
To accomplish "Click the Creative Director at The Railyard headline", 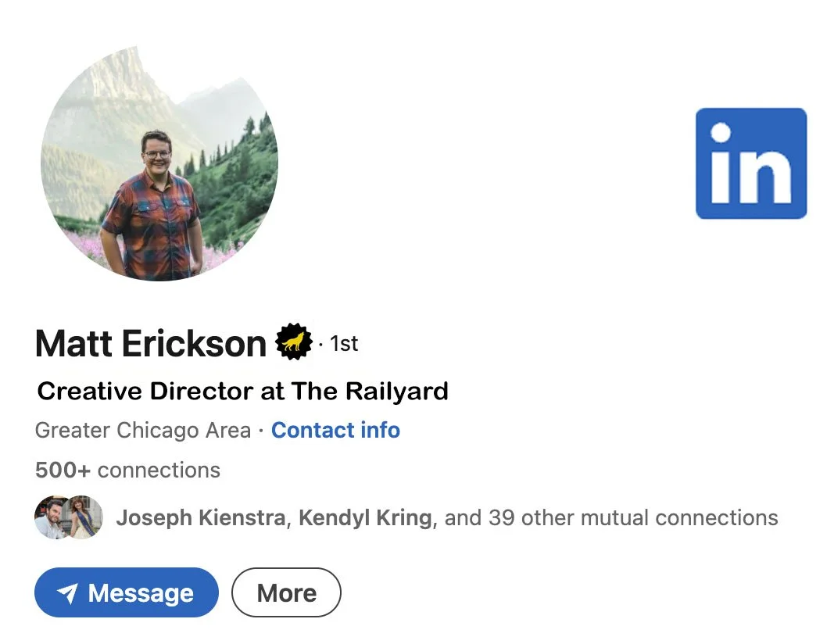I will click(x=242, y=392).
